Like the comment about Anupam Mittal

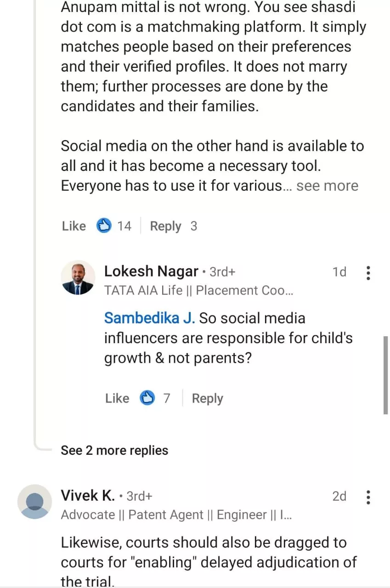tap(74, 226)
